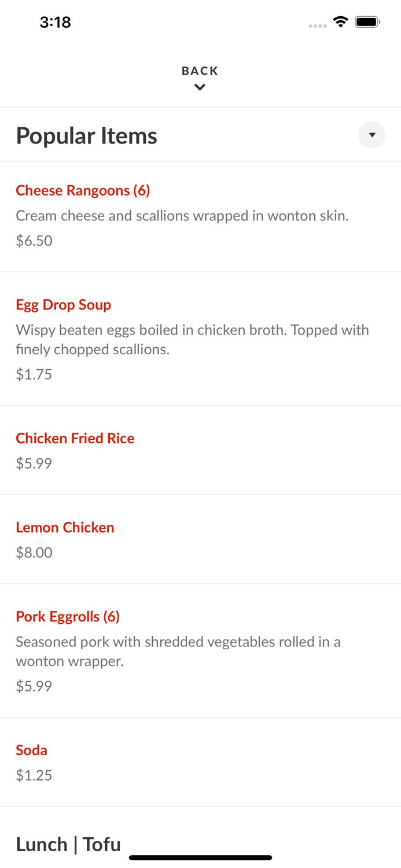The image size is (401, 868).
Task: Select Cheese Rangoons (6) item
Action: pyautogui.click(x=83, y=190)
